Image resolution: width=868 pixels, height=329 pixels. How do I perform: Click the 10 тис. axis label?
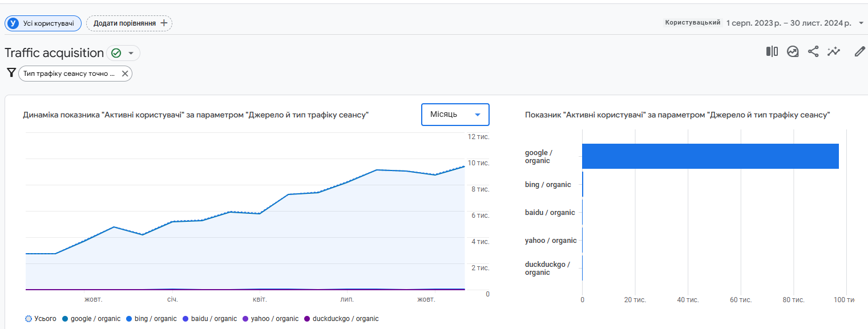(479, 163)
